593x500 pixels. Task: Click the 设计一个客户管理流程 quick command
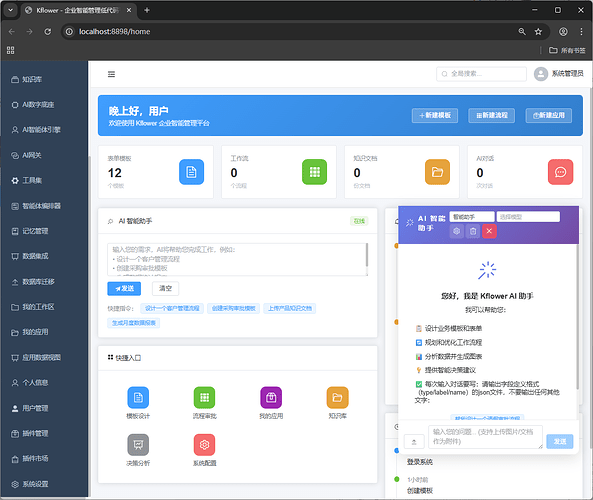[172, 308]
